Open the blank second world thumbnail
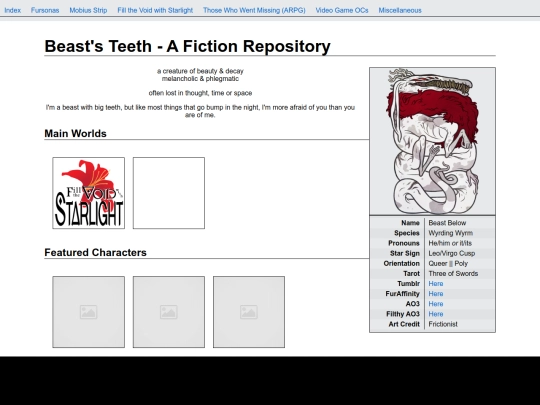This screenshot has width=540, height=405. [x=169, y=193]
